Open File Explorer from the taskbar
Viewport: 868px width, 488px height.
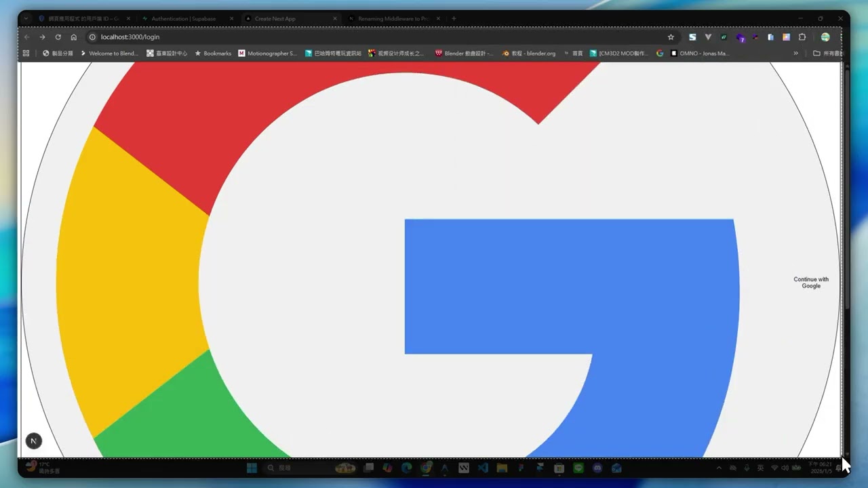(502, 468)
